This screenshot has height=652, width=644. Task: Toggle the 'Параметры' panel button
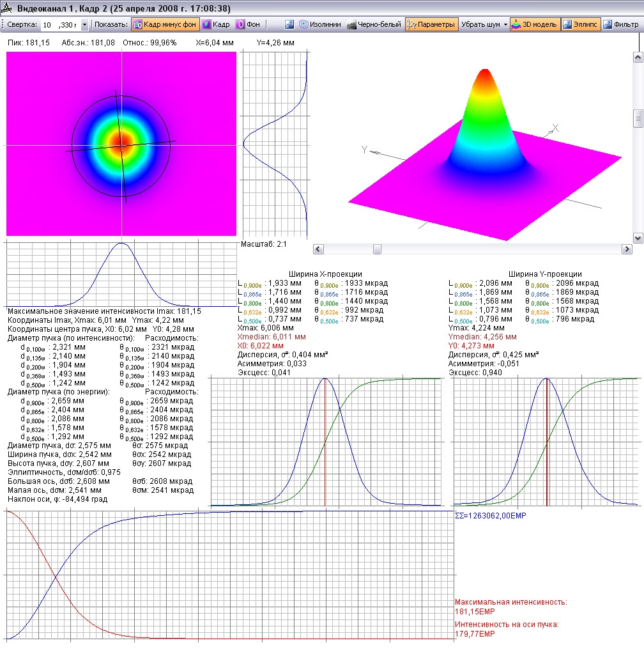pos(431,24)
